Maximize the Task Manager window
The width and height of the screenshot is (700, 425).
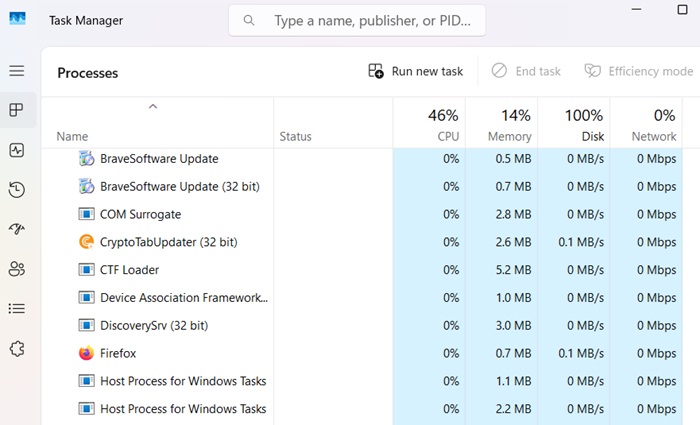682,9
